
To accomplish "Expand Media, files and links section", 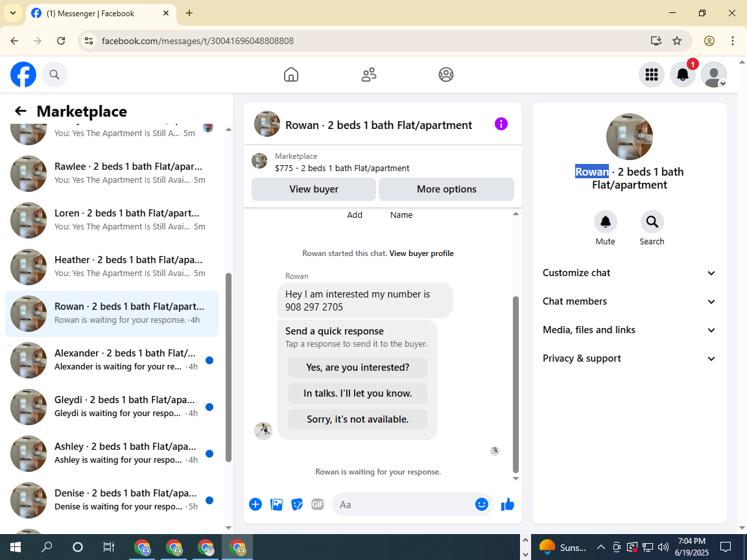I will (x=630, y=330).
